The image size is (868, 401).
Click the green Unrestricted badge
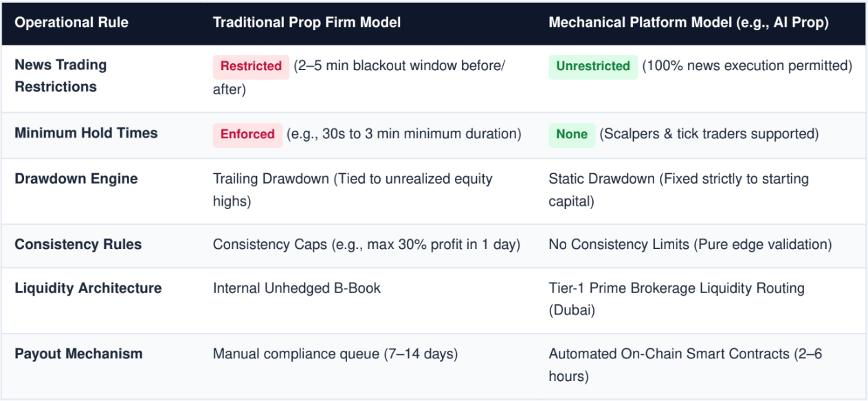click(x=593, y=67)
